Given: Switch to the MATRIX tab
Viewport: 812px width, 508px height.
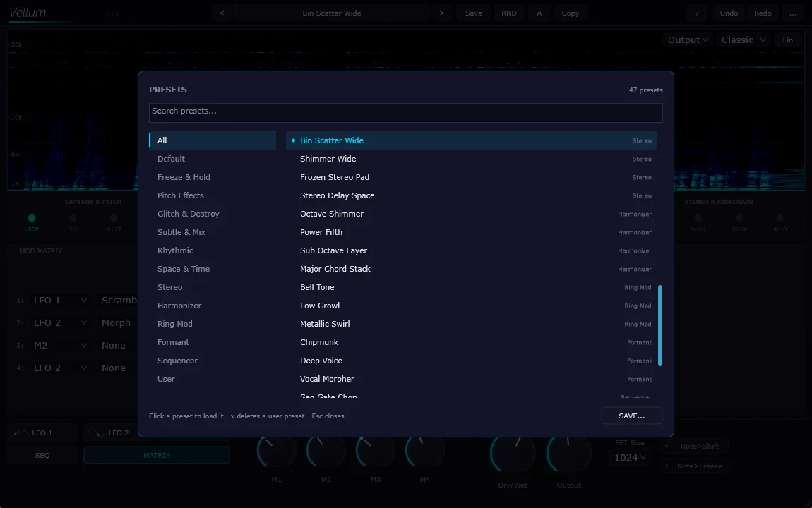Looking at the screenshot, I should (x=156, y=455).
